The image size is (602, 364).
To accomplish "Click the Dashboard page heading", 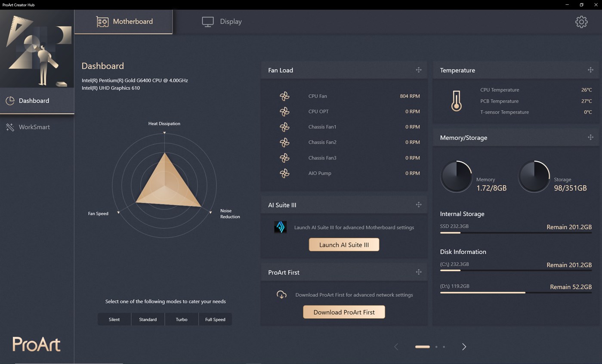I will (103, 66).
